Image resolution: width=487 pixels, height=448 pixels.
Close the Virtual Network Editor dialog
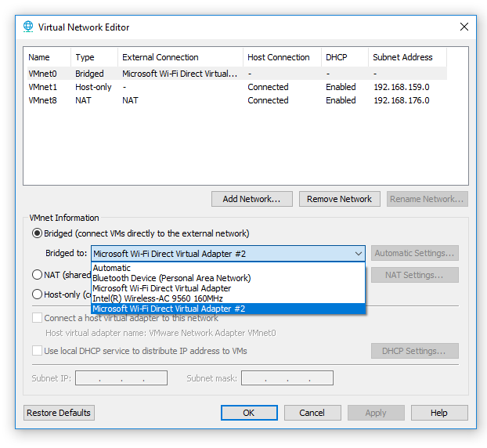coord(464,27)
